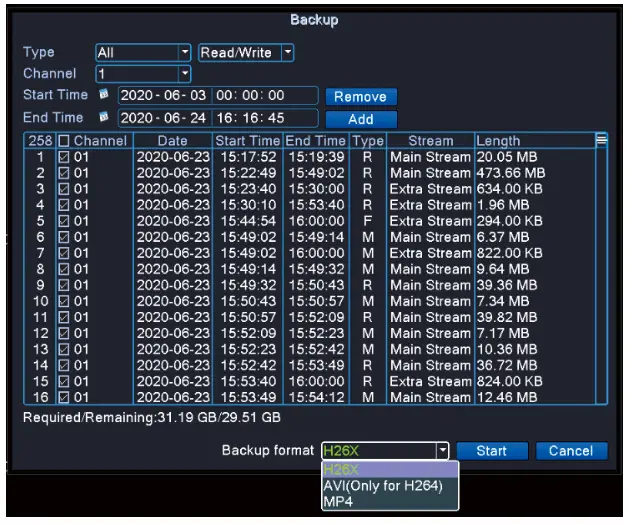Click the End Time clock field 16:16:45
630x524 pixels.
pyautogui.click(x=264, y=118)
